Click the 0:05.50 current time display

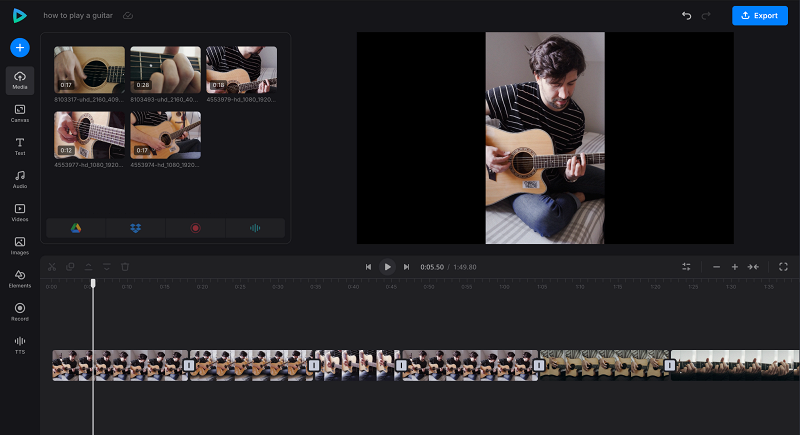click(x=432, y=267)
